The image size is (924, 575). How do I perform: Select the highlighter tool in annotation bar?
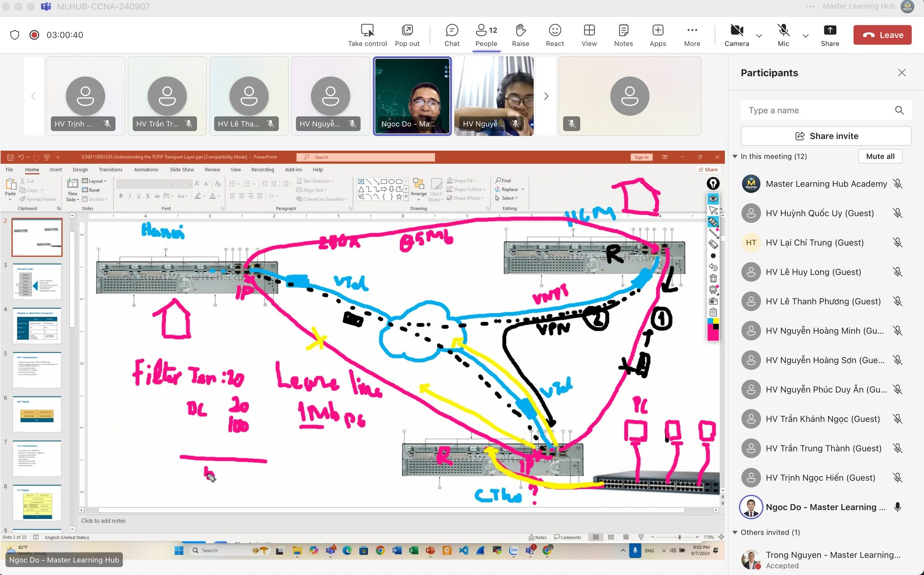tap(713, 221)
